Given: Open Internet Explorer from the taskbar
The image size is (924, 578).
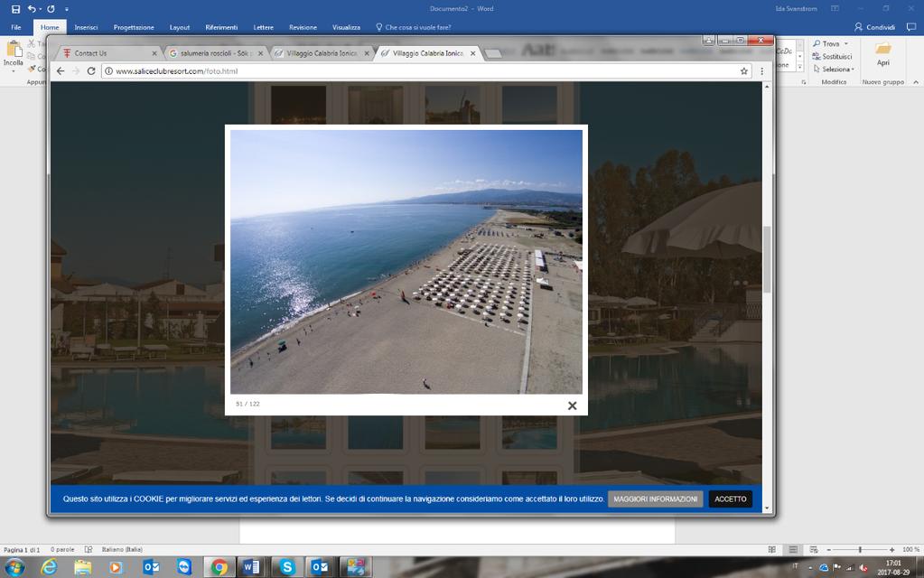Looking at the screenshot, I should pos(50,567).
